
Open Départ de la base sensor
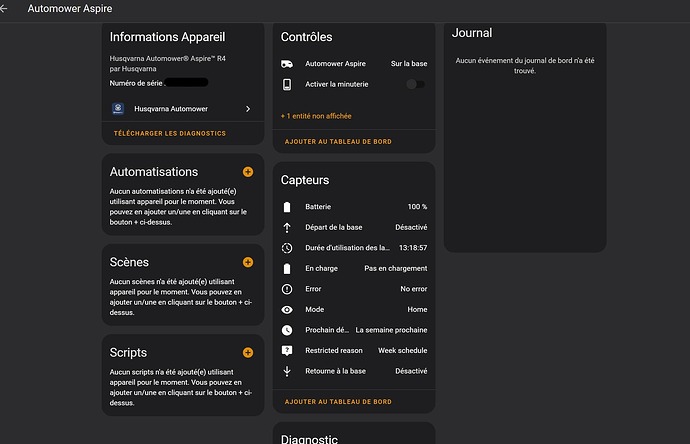pos(354,228)
